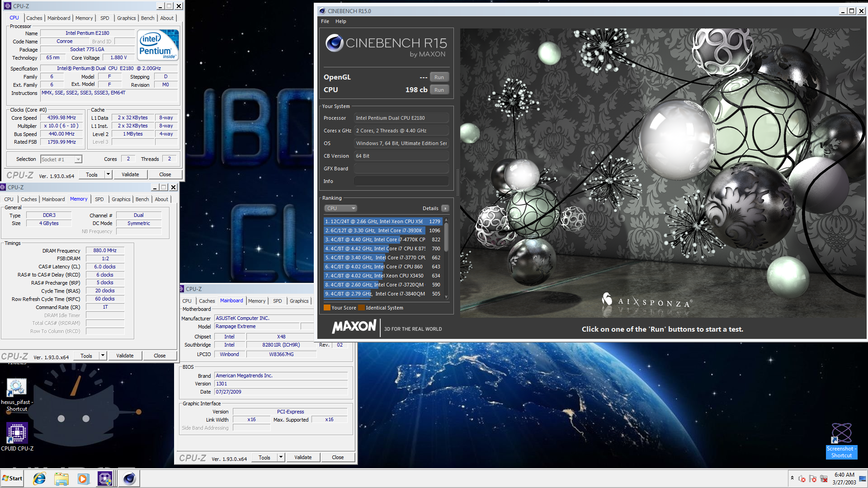868x488 pixels.
Task: Click the taskbar clock 6:40 AM
Action: point(844,475)
